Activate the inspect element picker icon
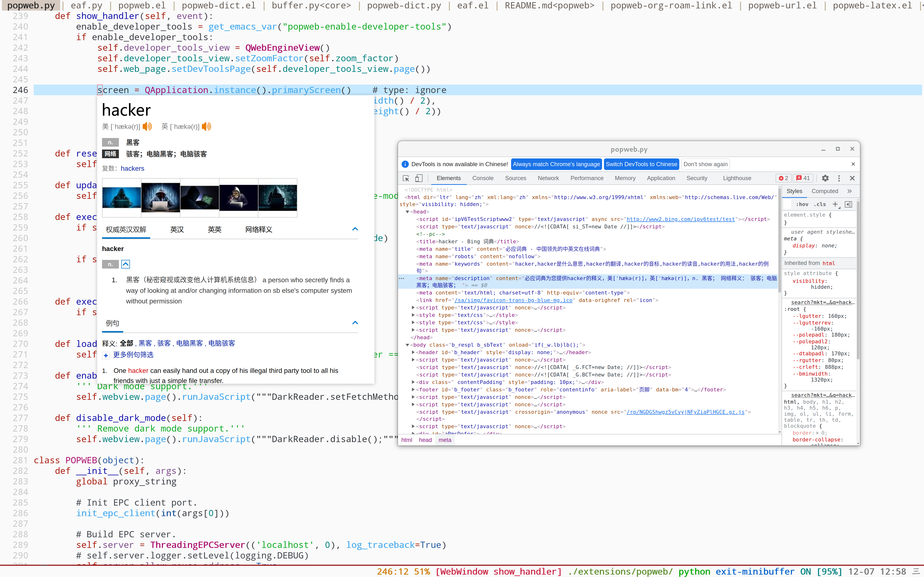The height and width of the screenshot is (577, 924). tap(406, 178)
